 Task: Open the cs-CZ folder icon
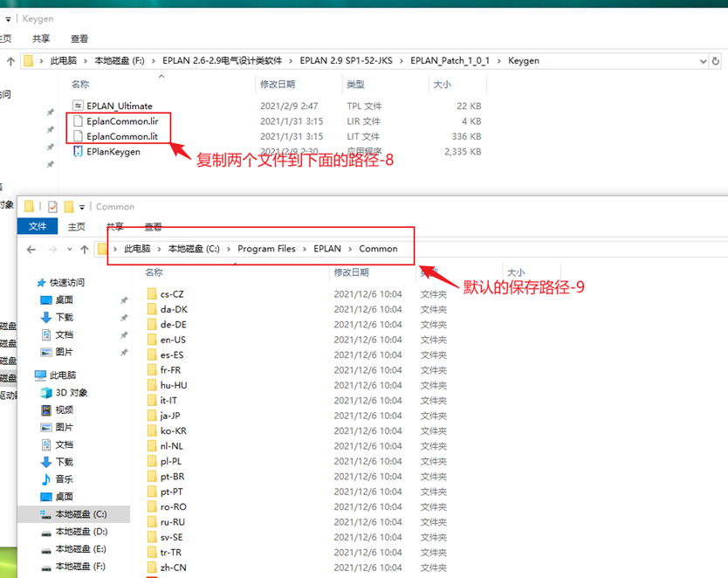(152, 294)
